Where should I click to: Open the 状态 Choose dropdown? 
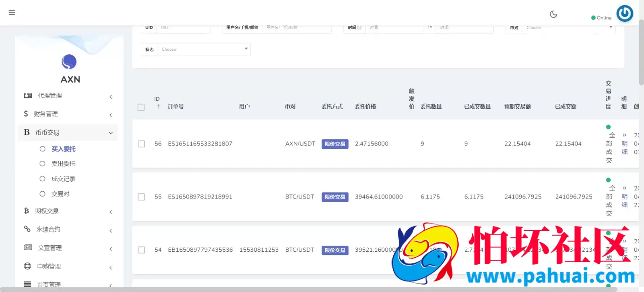tap(204, 49)
